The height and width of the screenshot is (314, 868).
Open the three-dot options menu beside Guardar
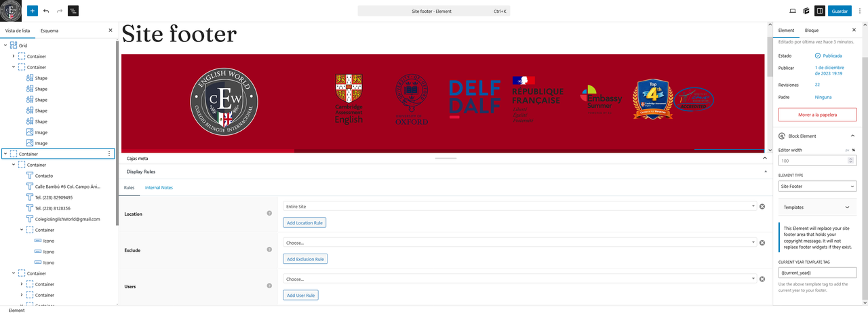pyautogui.click(x=860, y=11)
